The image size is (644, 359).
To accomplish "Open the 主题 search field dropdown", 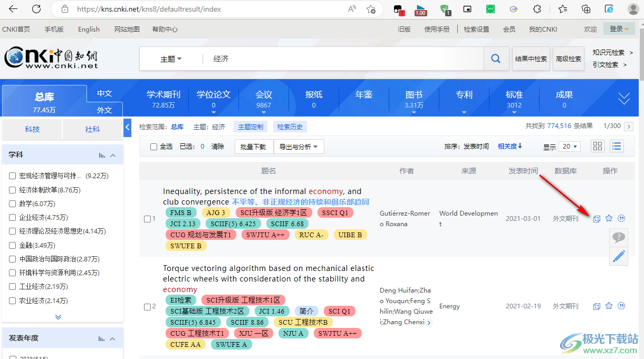I will (171, 59).
